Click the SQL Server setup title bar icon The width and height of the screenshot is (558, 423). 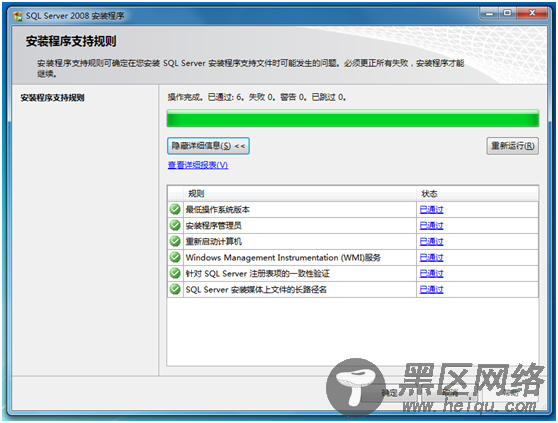pyautogui.click(x=17, y=16)
